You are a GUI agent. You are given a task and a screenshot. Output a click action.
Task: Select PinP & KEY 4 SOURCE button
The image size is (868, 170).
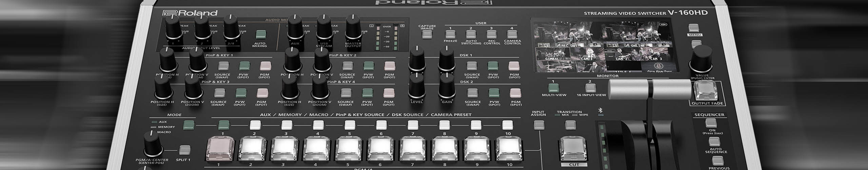click(x=346, y=93)
